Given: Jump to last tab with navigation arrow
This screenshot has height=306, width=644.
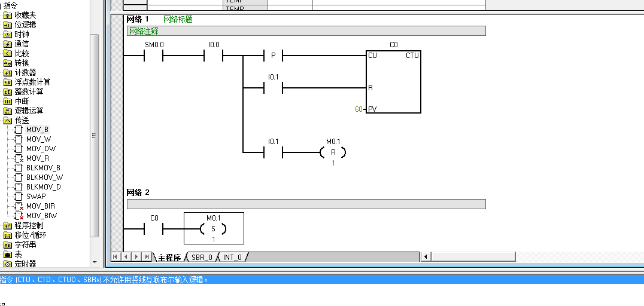Looking at the screenshot, I should pos(147,257).
